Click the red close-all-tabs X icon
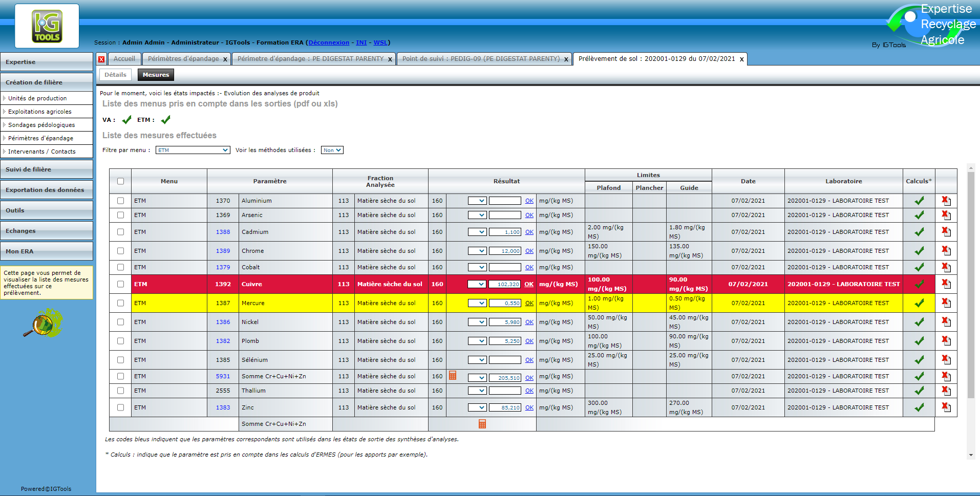 point(101,59)
